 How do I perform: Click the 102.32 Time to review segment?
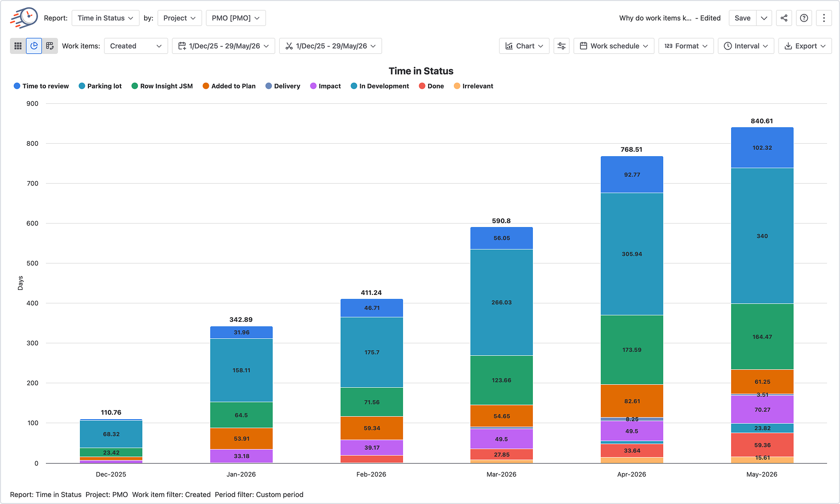pos(762,148)
